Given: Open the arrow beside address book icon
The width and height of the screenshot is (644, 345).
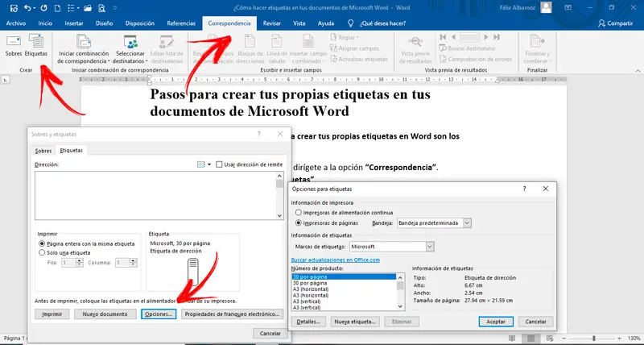Looking at the screenshot, I should coord(209,164).
